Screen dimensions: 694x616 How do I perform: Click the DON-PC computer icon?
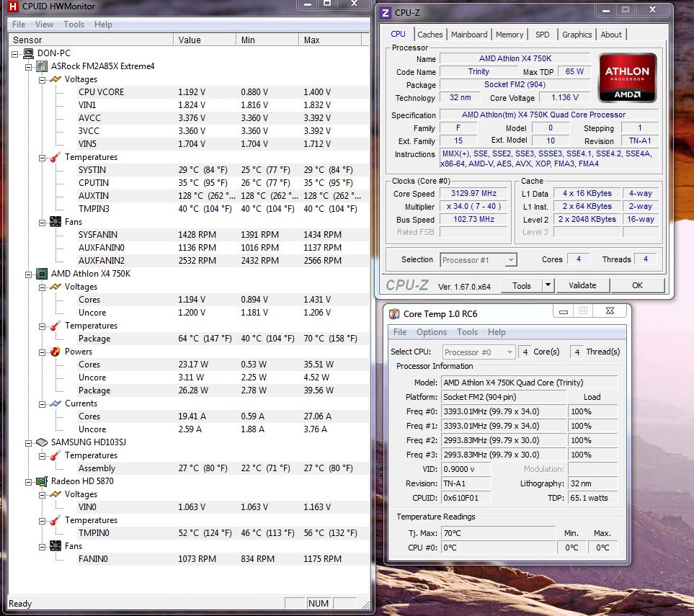pyautogui.click(x=28, y=53)
